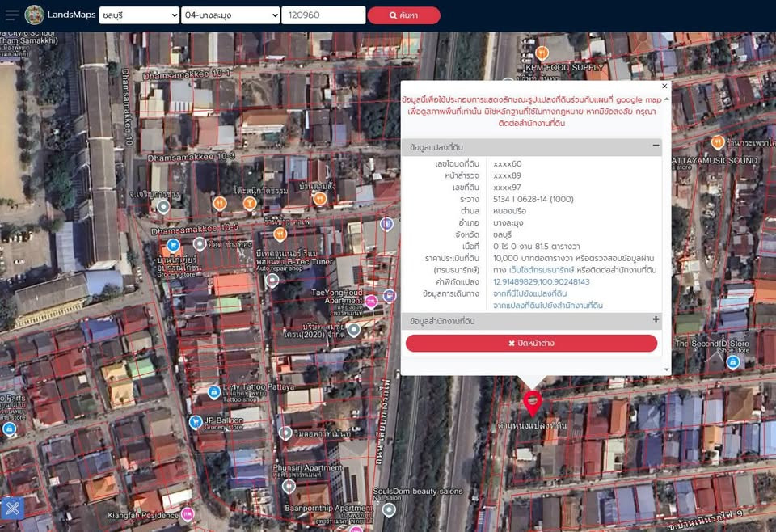Click the ตำบล value หนองปรือ
The height and width of the screenshot is (532, 776).
coord(509,211)
